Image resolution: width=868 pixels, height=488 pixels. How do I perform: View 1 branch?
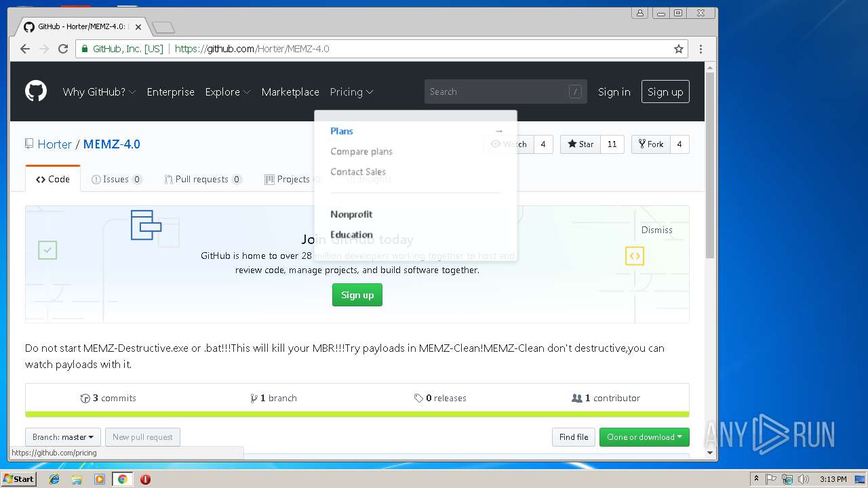coord(274,398)
